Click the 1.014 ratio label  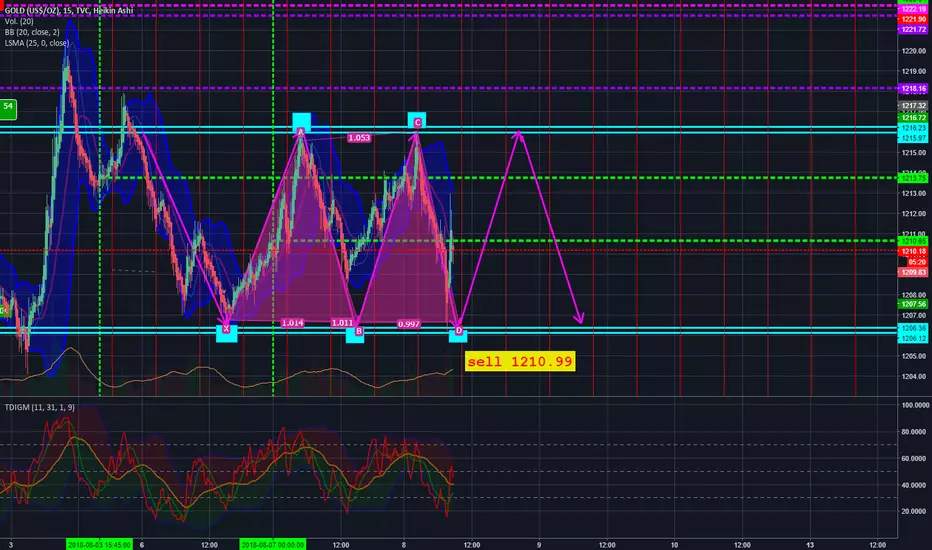(x=292, y=323)
